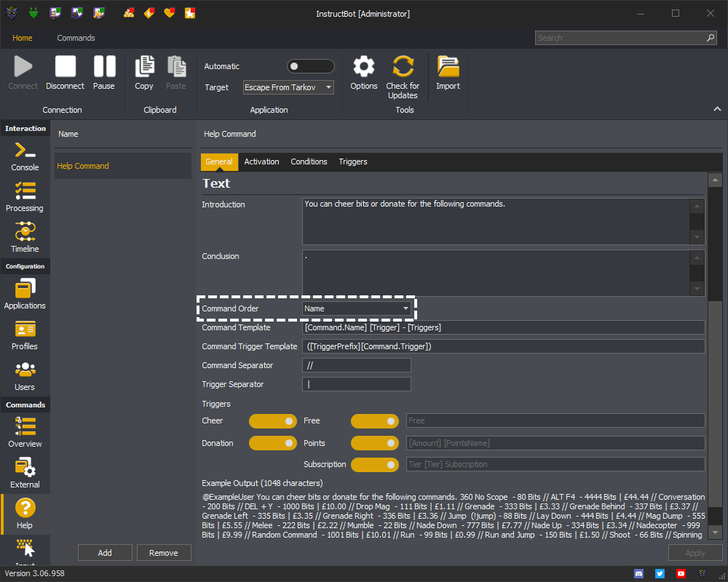728x582 pixels.
Task: Click the Add button
Action: [105, 553]
